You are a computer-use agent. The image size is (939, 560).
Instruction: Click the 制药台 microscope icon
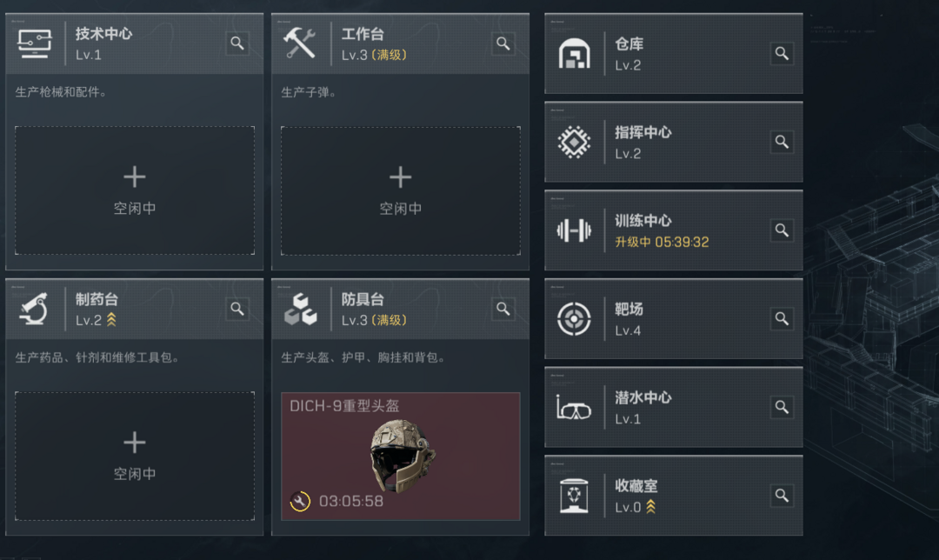click(34, 309)
